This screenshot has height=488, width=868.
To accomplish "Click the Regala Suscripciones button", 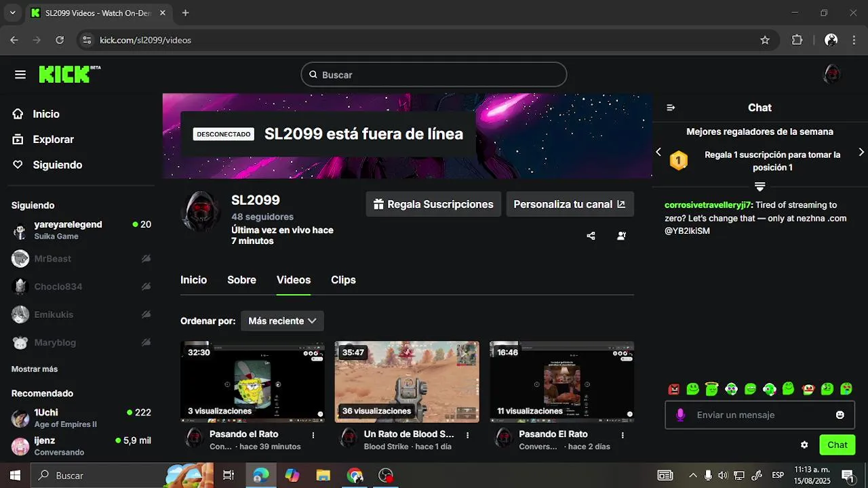I will tap(434, 204).
